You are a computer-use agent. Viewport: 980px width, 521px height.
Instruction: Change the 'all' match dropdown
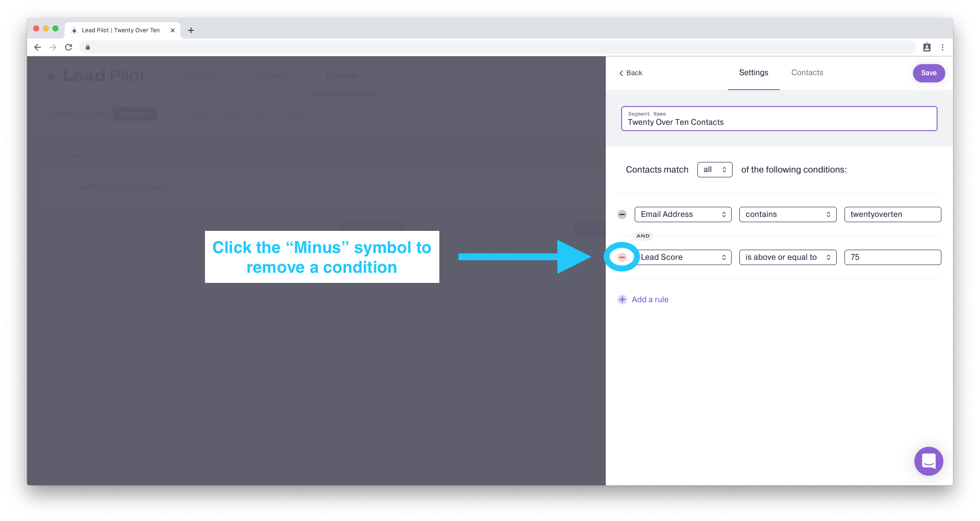(715, 170)
